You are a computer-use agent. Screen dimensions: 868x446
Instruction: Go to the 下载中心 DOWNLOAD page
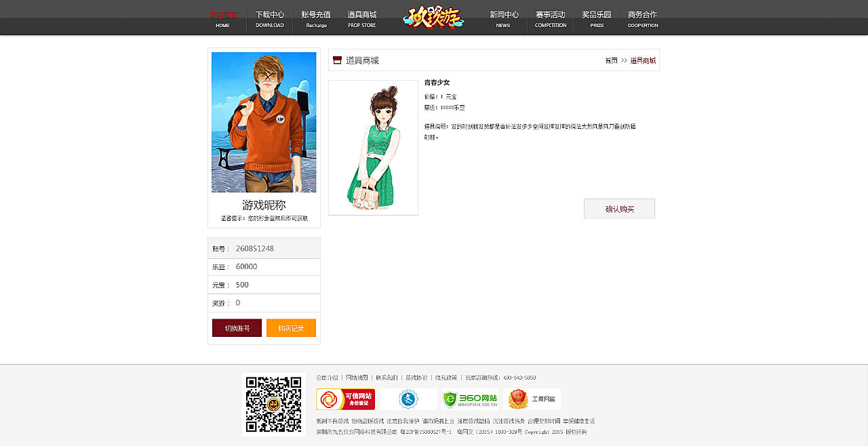coord(270,19)
